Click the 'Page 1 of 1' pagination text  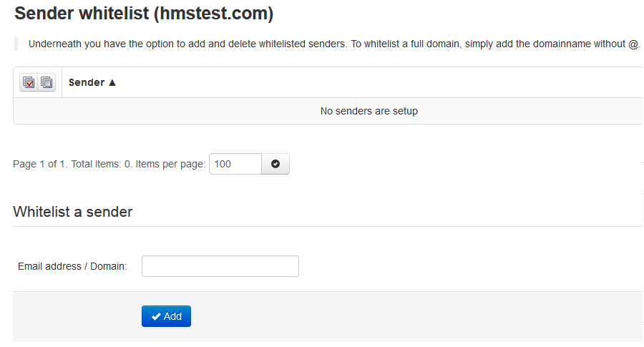coord(39,165)
